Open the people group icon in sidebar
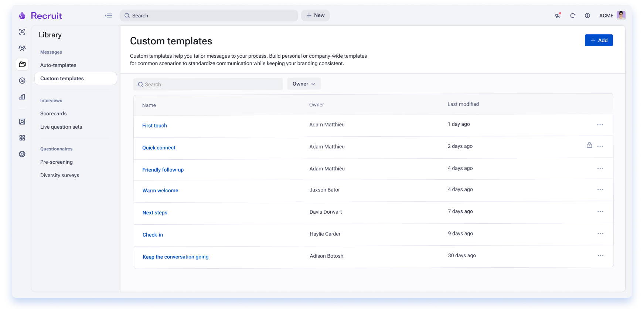The height and width of the screenshot is (309, 644). click(22, 48)
